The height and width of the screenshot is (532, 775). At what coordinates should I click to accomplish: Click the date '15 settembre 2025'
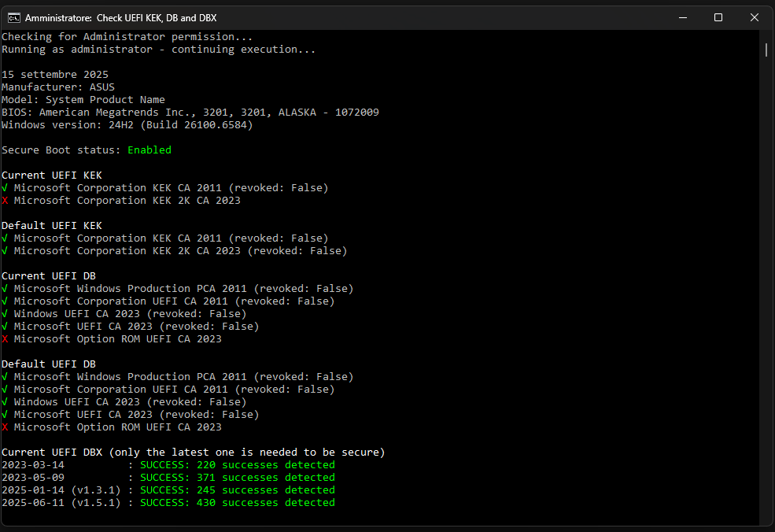coord(55,75)
